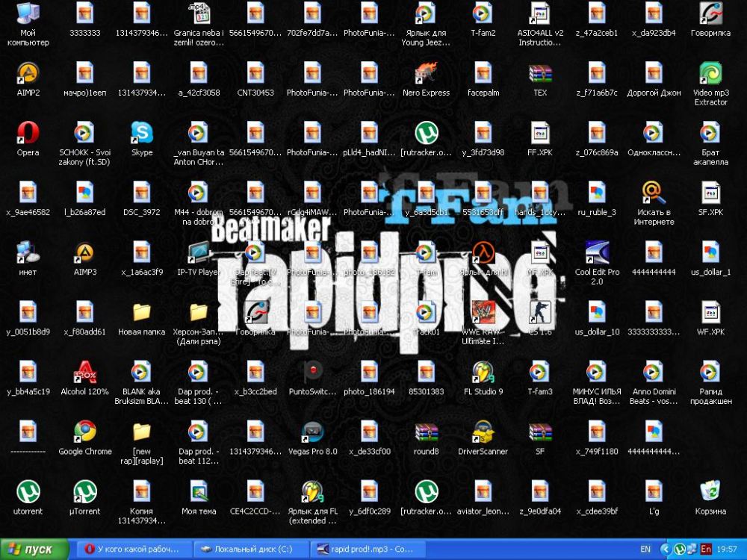
Task: Select the Корзина recycle bin
Action: click(710, 491)
